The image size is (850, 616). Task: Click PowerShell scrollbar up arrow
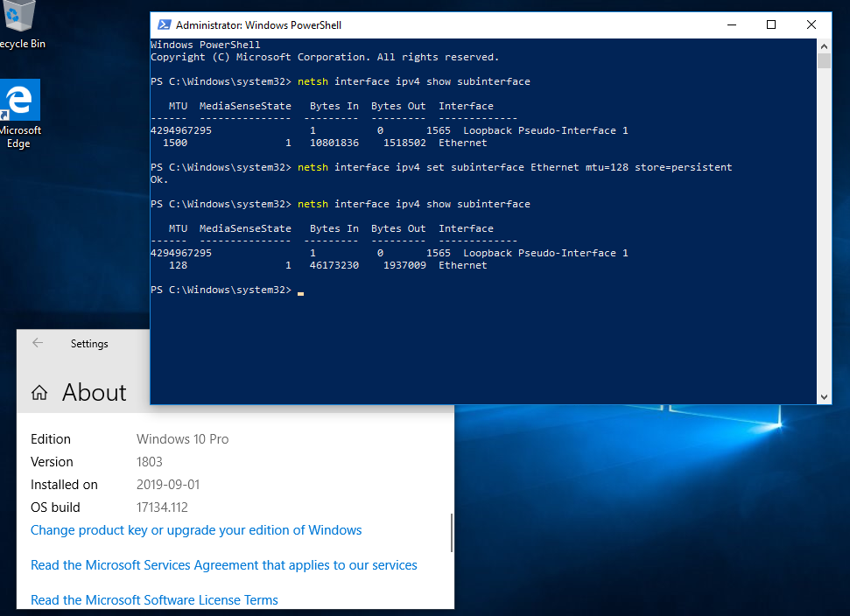tap(824, 46)
